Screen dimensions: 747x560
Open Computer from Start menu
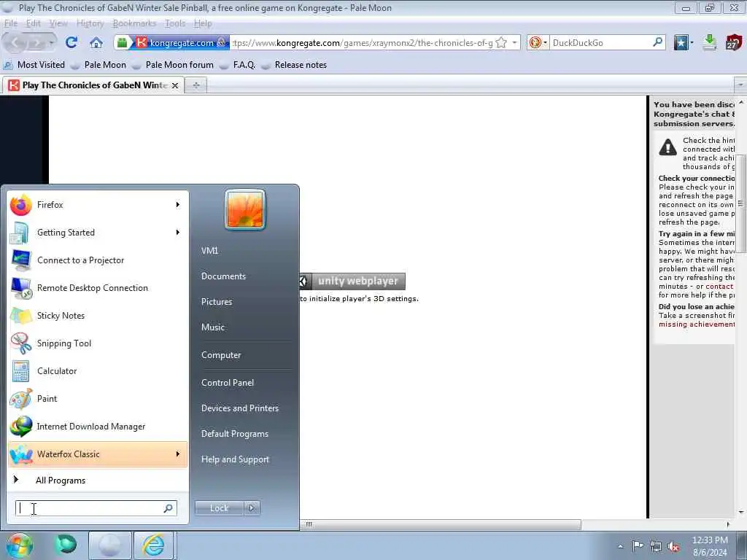pyautogui.click(x=221, y=355)
